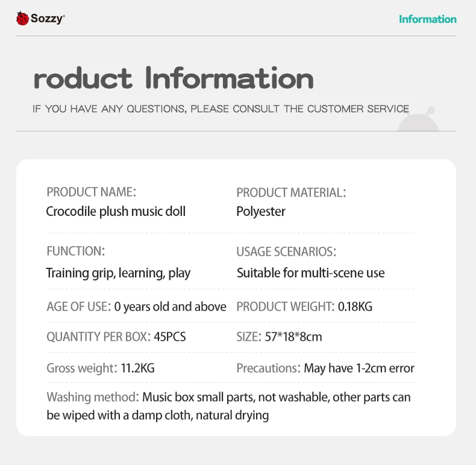Click the PRODUCT NAME label
This screenshot has height=465, width=476.
tap(91, 192)
